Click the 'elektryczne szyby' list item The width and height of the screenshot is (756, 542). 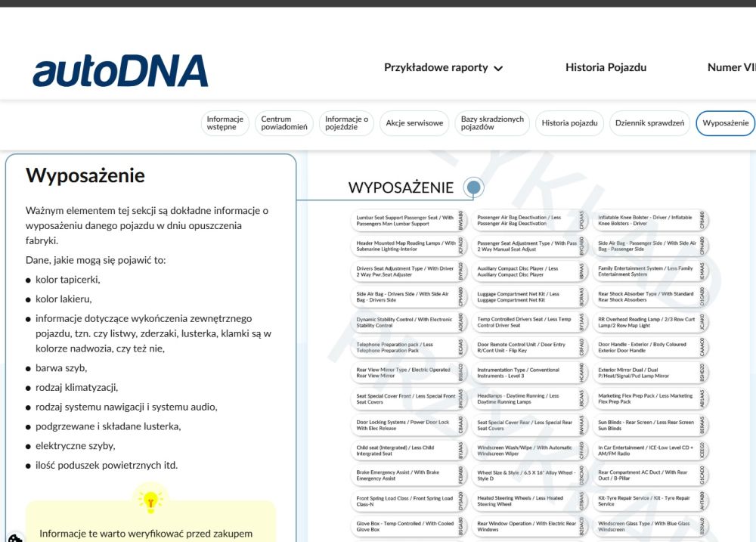[75, 445]
